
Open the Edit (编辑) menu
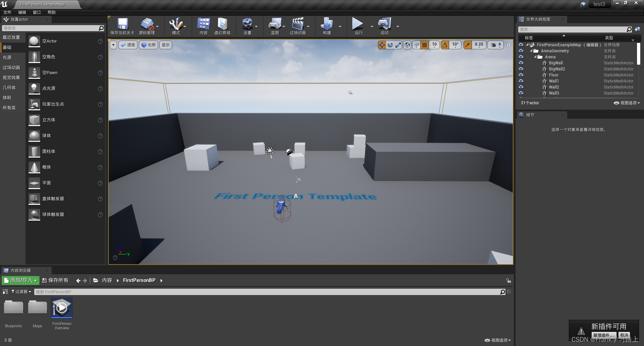click(x=22, y=12)
